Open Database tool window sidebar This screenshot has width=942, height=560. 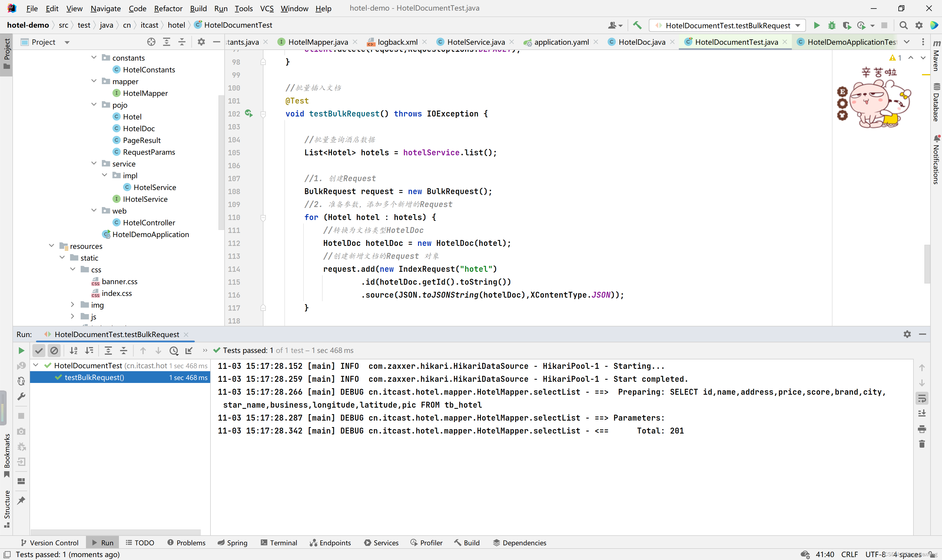click(936, 102)
